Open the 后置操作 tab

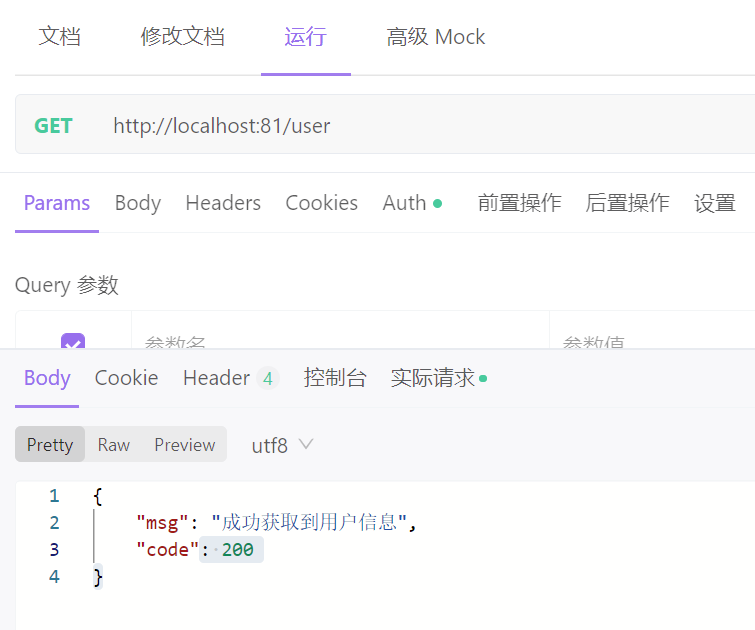point(627,203)
